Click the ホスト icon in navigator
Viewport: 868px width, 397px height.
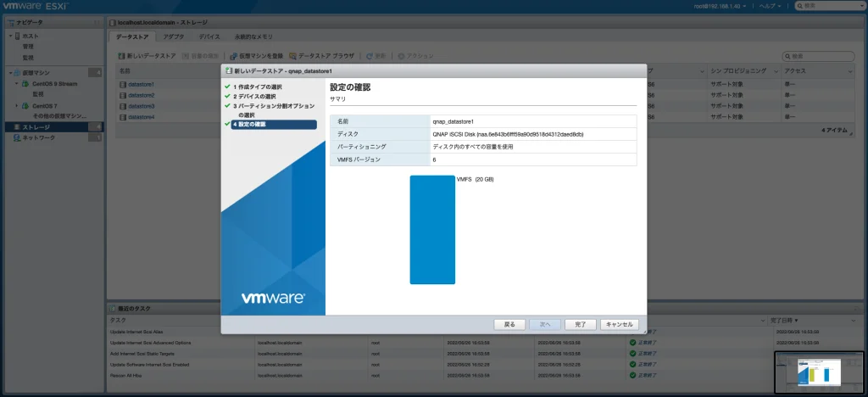tap(17, 36)
